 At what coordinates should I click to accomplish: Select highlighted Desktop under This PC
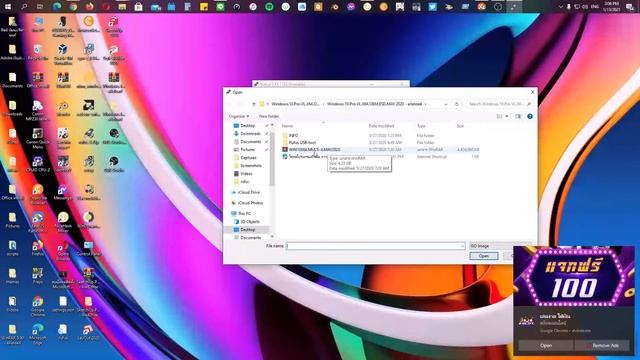tap(247, 230)
